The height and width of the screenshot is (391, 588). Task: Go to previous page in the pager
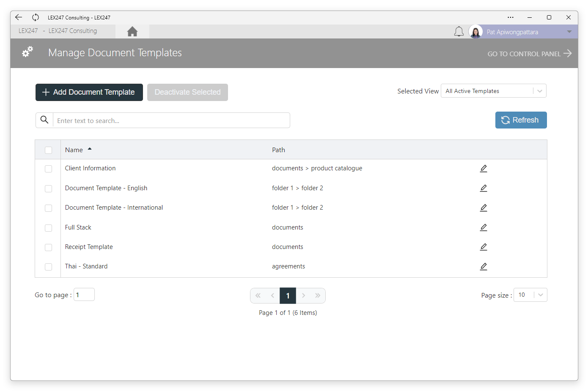tap(273, 295)
